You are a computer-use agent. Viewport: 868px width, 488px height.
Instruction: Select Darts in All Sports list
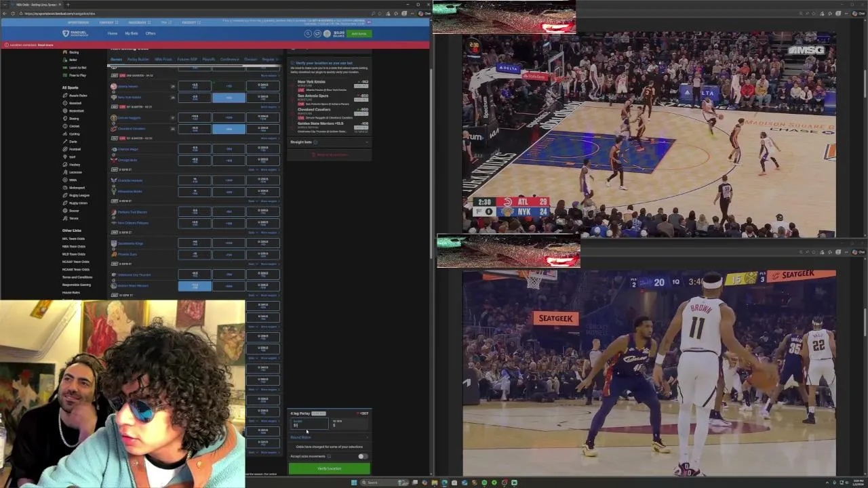click(73, 142)
